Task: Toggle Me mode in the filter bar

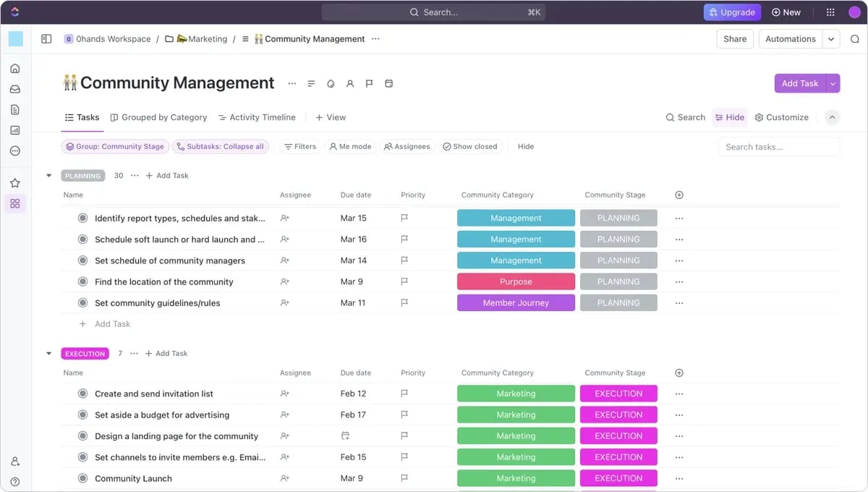Action: [x=350, y=146]
